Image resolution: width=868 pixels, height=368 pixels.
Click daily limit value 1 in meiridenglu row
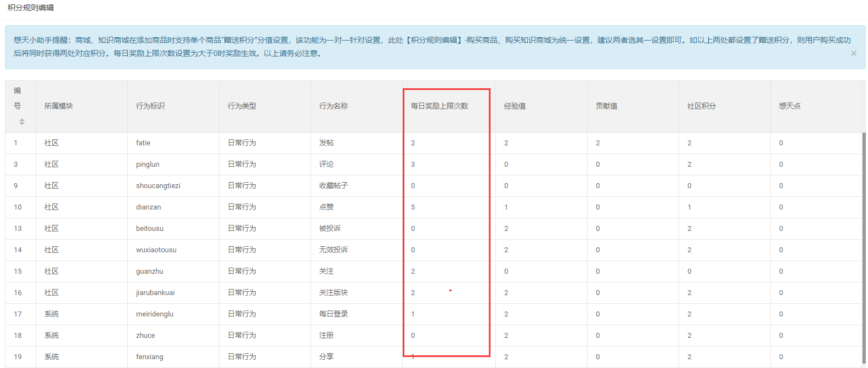click(x=413, y=314)
